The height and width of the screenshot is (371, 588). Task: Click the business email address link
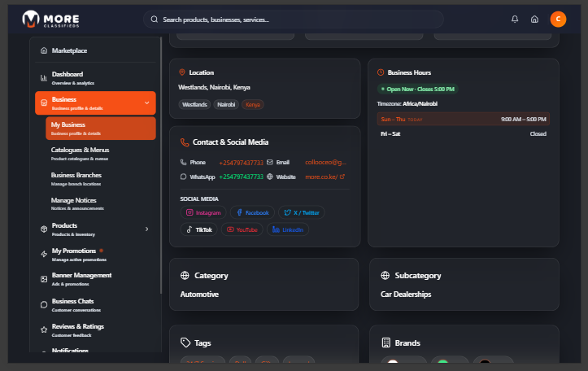coord(325,163)
